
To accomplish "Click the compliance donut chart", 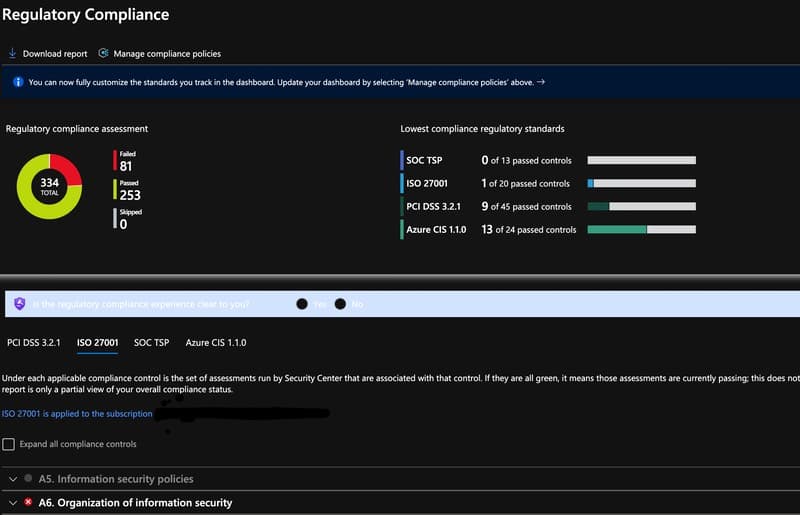I will (x=49, y=186).
